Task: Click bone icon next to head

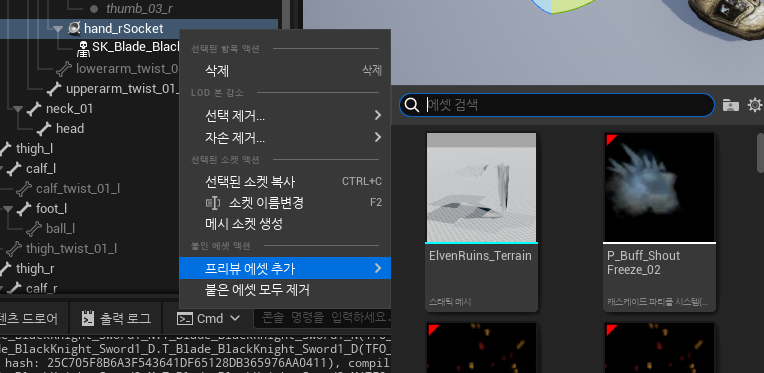Action: (44, 129)
